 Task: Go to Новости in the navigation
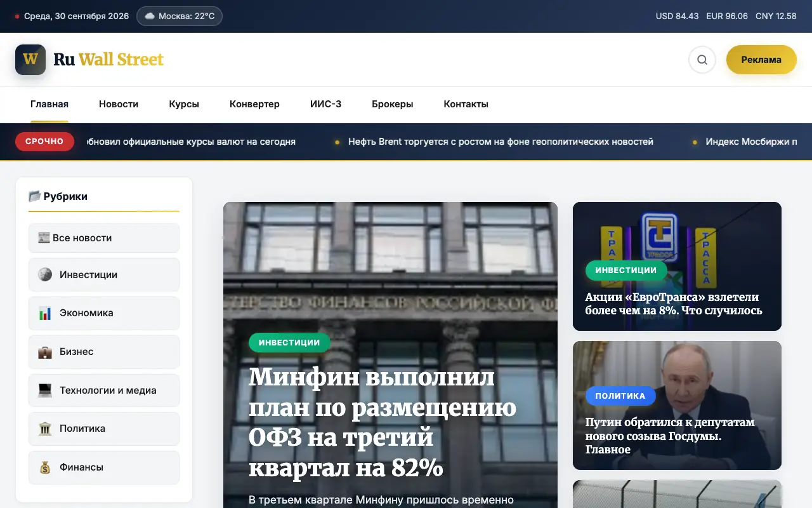(119, 104)
